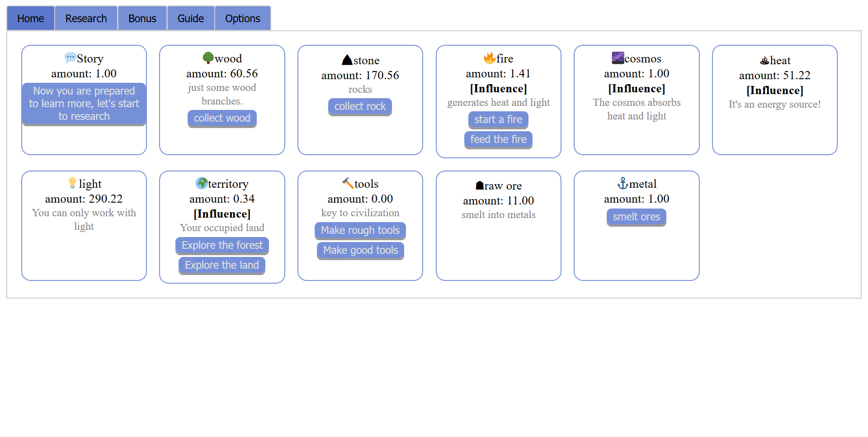Click the Story amount 1.00
Viewport: 868px width, 437px height.
tap(84, 73)
